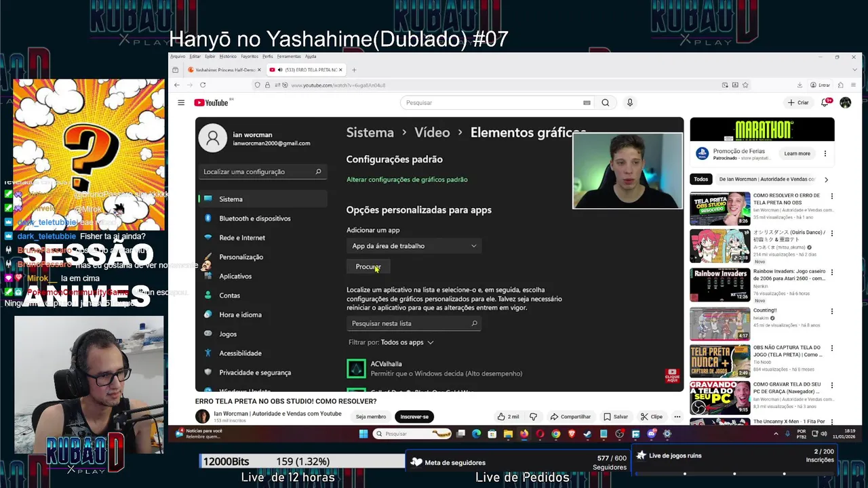Open File Explorer from the taskbar
The width and height of the screenshot is (868, 488).
pos(508,434)
